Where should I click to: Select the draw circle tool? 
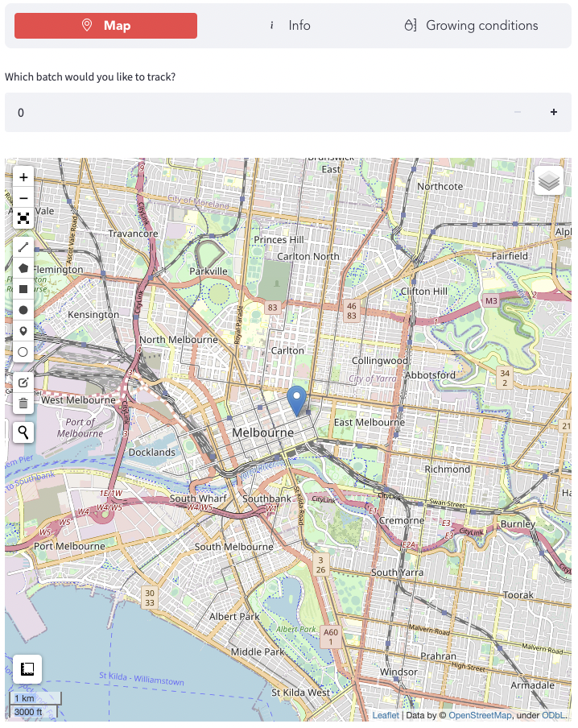click(23, 310)
